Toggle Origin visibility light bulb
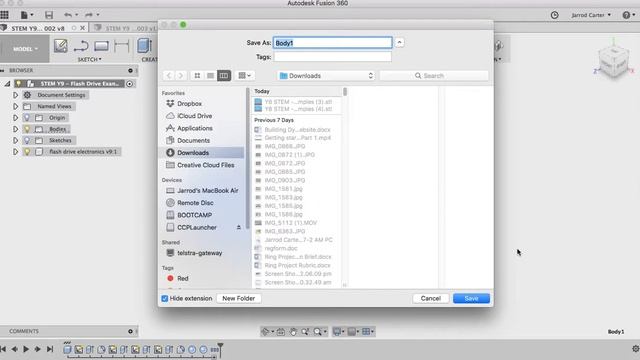The width and height of the screenshot is (640, 360). 27,118
